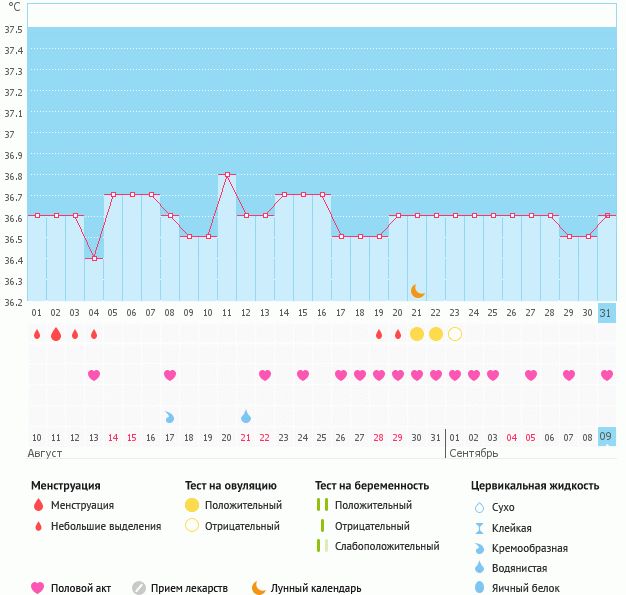Click the small red drop on day 19
This screenshot has height=595, width=626.
pos(379,334)
